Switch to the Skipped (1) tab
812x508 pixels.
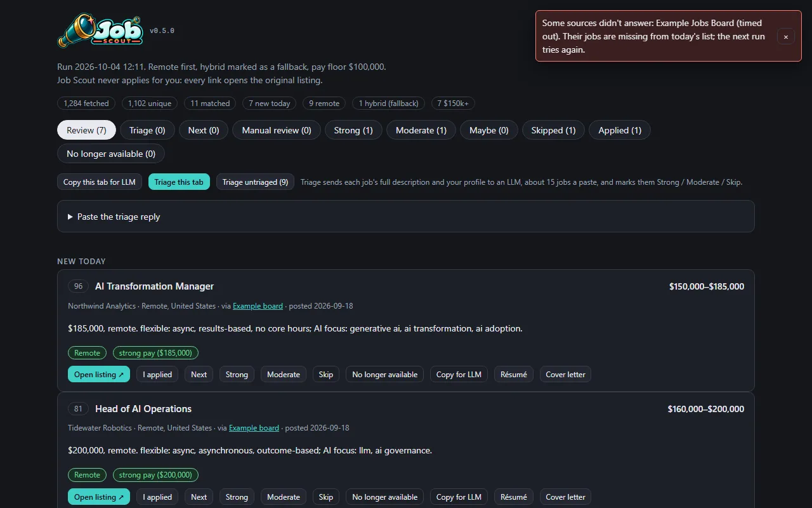(553, 130)
